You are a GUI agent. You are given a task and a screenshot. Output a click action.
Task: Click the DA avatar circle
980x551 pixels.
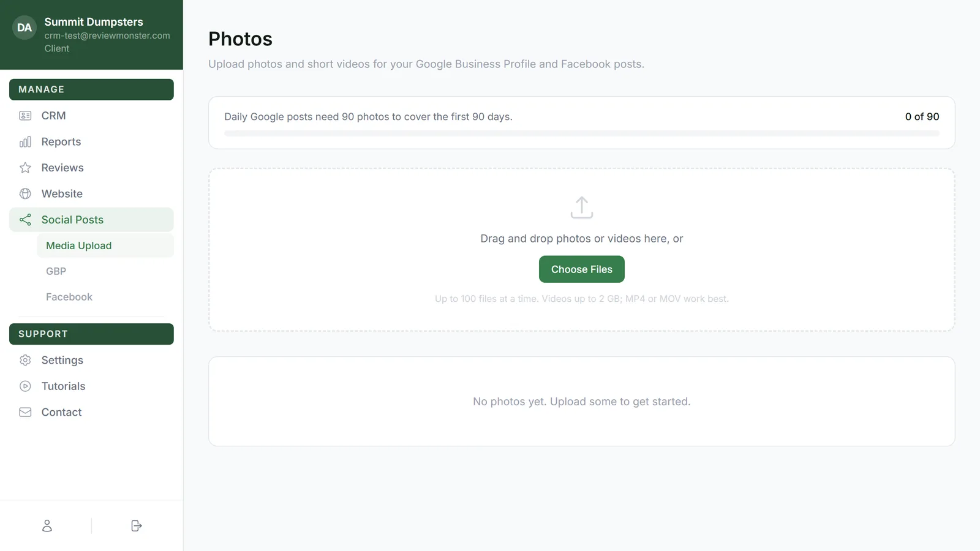point(24,28)
